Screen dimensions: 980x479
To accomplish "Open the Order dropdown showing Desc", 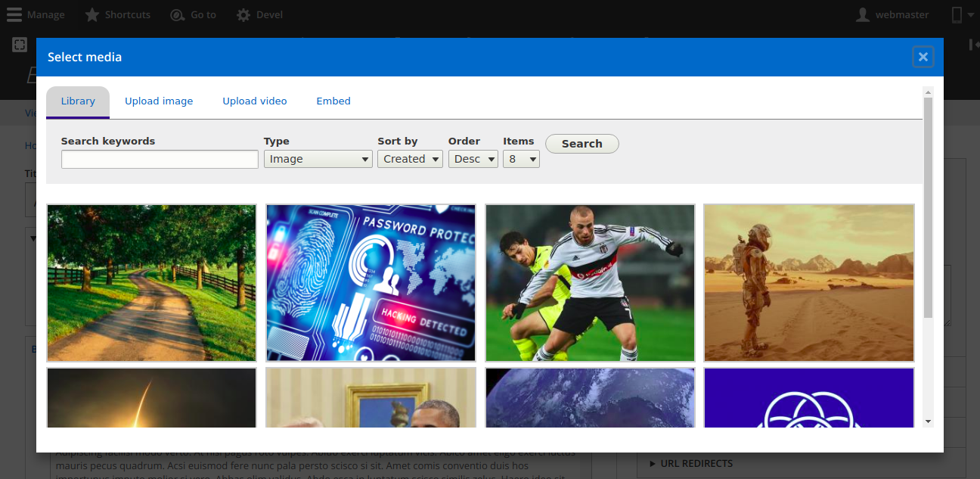I will pyautogui.click(x=473, y=159).
